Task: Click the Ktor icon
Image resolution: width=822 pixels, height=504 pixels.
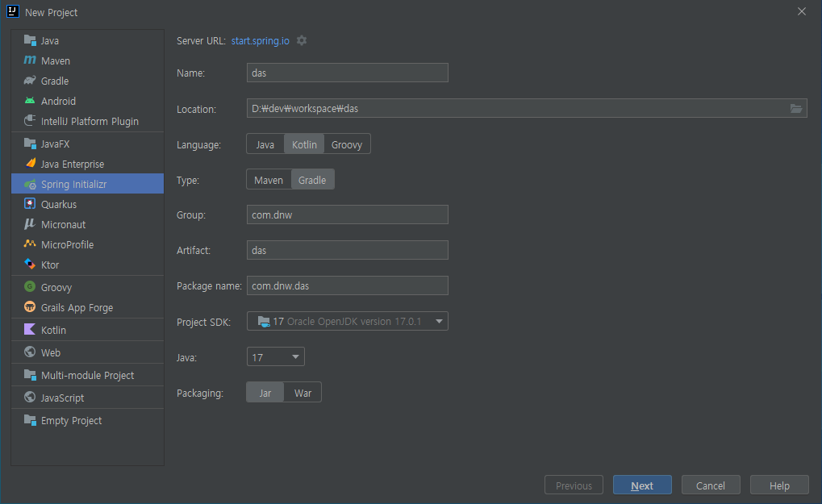Action: pos(30,264)
